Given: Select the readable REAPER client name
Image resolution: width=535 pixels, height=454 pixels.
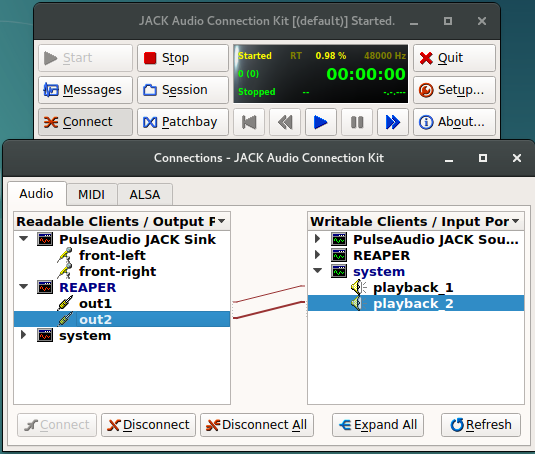Looking at the screenshot, I should tap(88, 288).
